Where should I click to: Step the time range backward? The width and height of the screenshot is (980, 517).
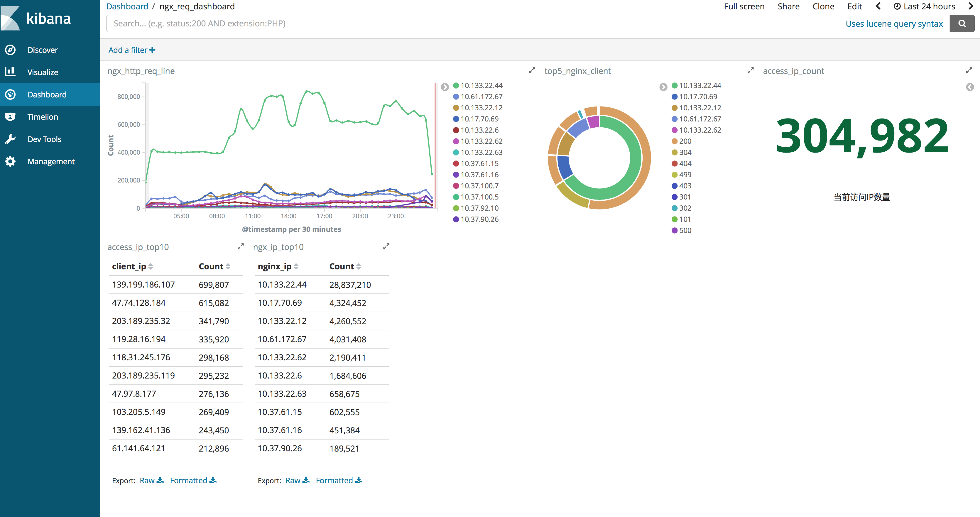point(878,6)
